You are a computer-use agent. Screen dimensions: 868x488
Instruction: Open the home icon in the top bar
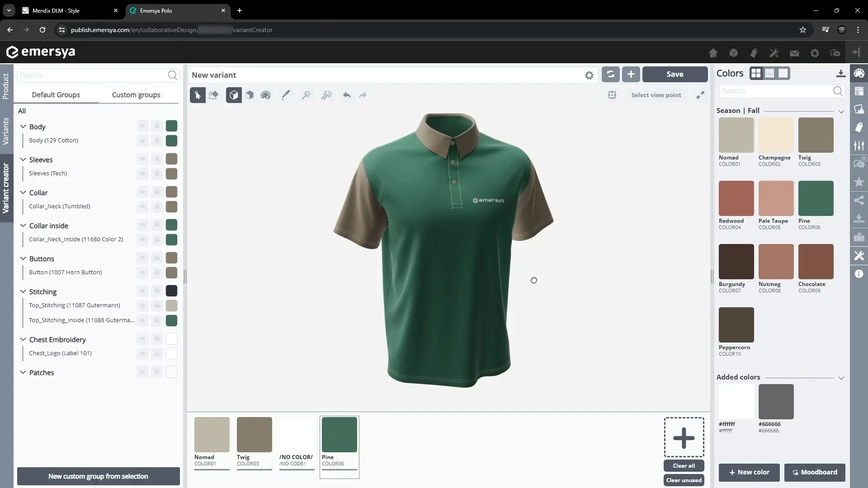(713, 53)
